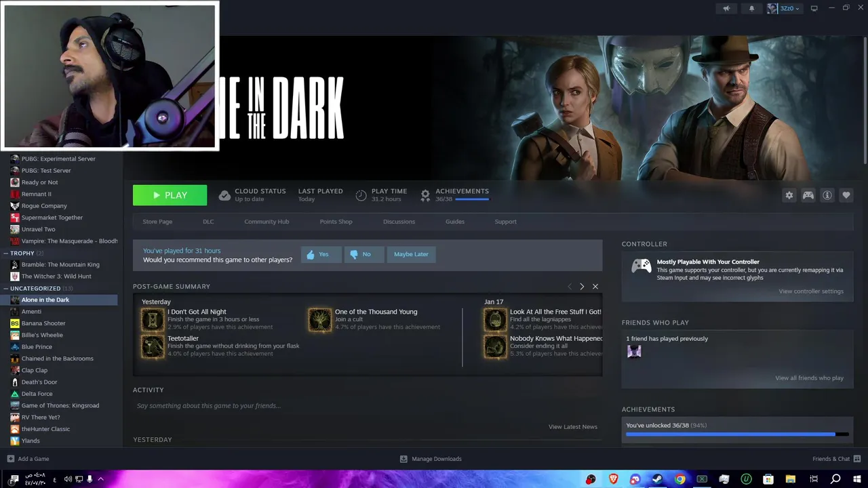Open the Discussions tab
Viewport: 868px width, 488px height.
point(399,222)
